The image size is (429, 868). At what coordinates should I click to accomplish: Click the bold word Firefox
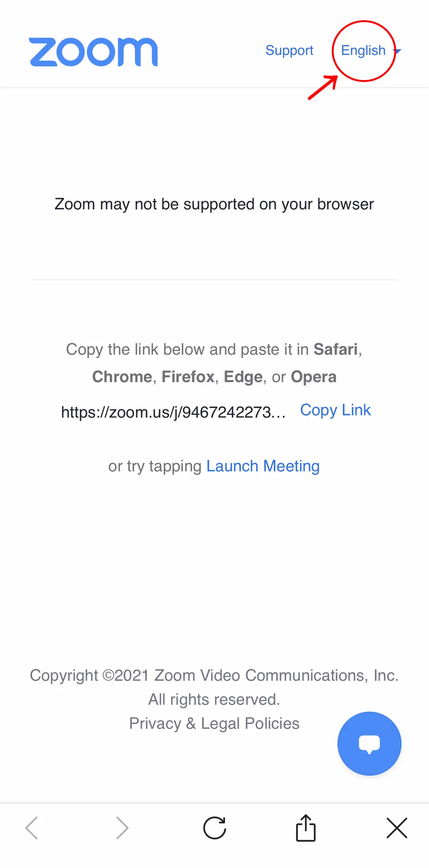tap(188, 377)
